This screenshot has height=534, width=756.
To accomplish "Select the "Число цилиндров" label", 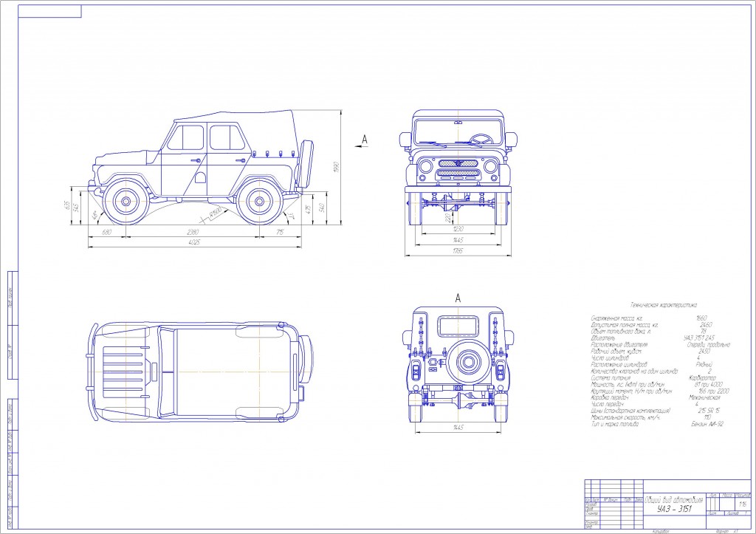I will [610, 358].
